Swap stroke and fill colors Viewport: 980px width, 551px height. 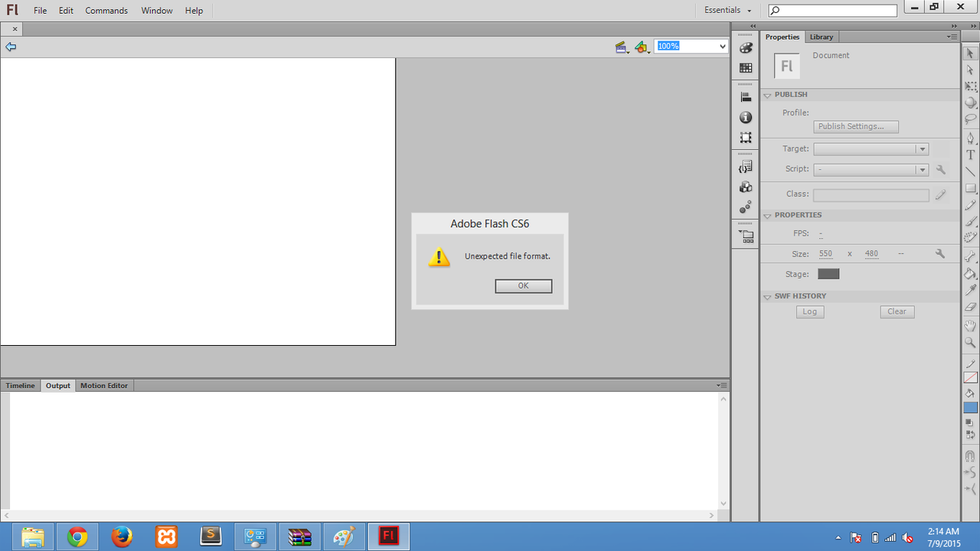970,435
